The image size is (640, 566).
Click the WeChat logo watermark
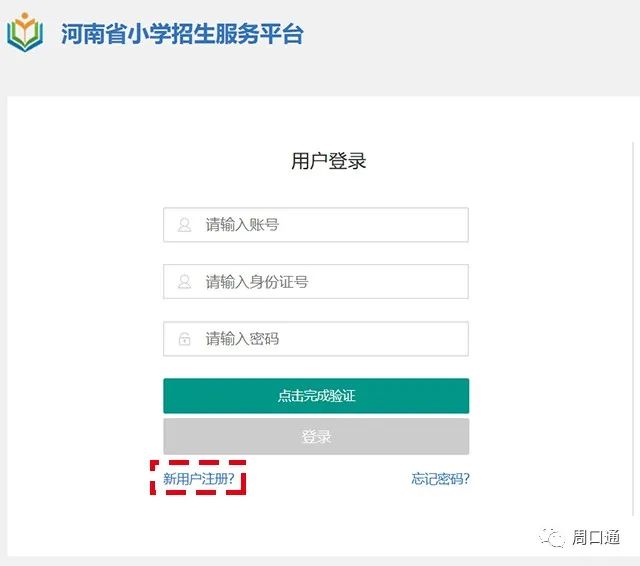[x=552, y=538]
